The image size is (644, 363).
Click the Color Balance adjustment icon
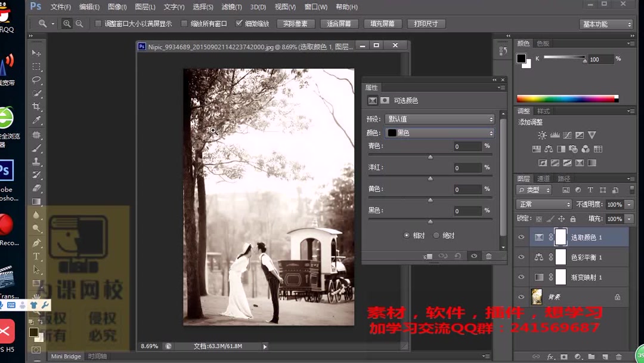click(549, 149)
